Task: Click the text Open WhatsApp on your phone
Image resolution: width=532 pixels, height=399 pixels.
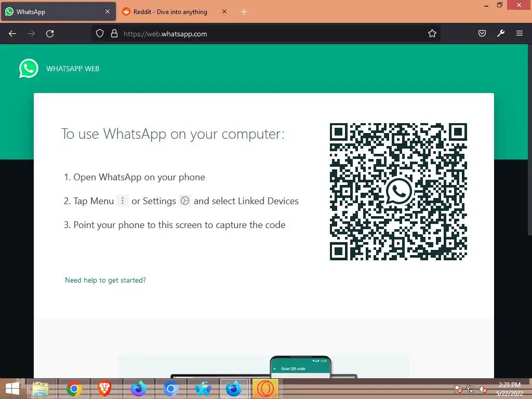Action: coord(139,177)
